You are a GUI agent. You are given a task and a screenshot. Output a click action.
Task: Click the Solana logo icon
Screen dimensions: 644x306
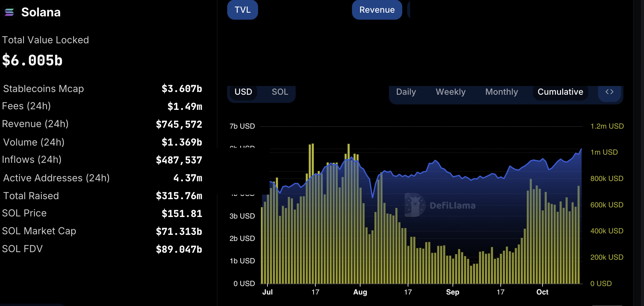9,12
